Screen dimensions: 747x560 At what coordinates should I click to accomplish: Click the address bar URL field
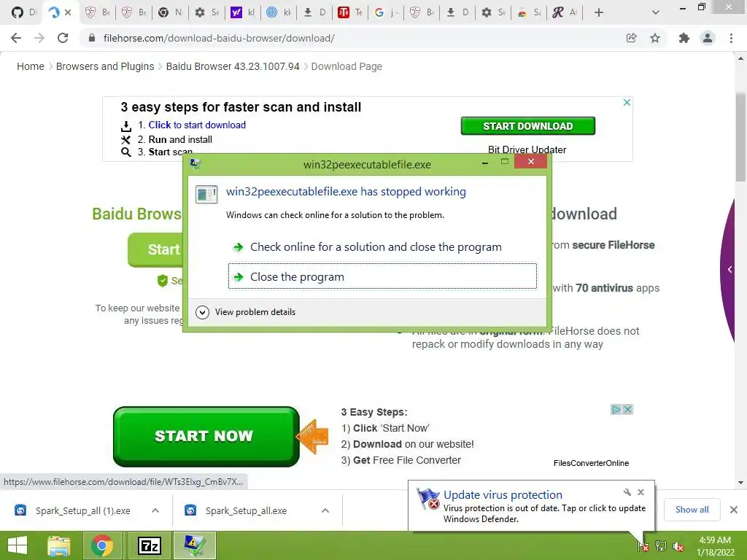[x=352, y=38]
